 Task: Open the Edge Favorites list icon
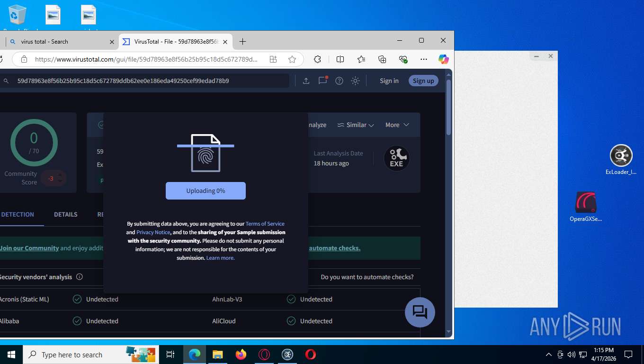(361, 59)
